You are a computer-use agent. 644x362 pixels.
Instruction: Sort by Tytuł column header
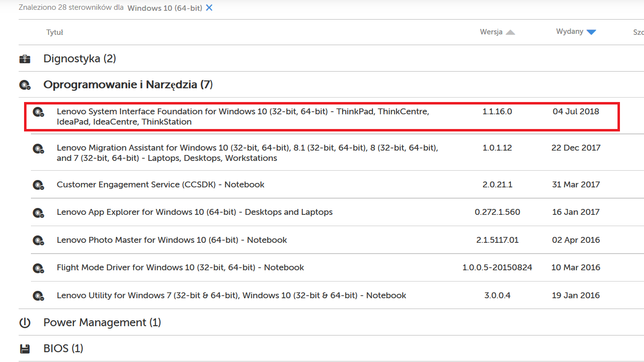tap(54, 32)
